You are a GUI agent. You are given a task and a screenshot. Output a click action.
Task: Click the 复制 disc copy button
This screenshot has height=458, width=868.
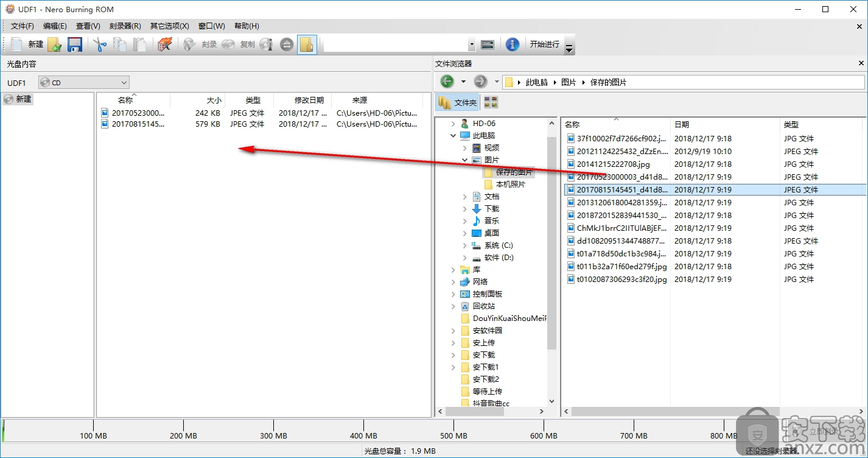click(x=239, y=44)
